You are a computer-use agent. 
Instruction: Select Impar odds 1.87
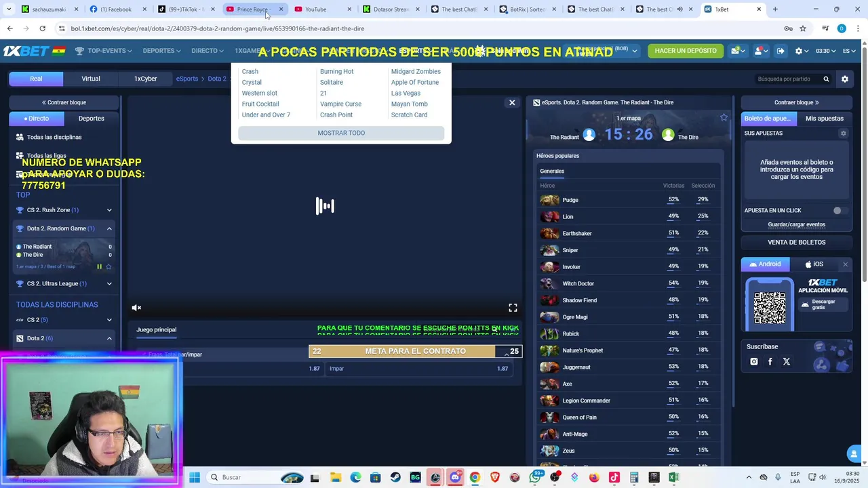(418, 369)
